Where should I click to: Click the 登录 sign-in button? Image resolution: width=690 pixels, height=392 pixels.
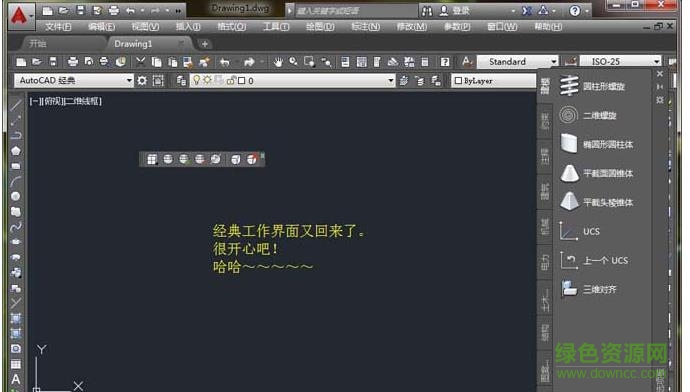tap(455, 11)
